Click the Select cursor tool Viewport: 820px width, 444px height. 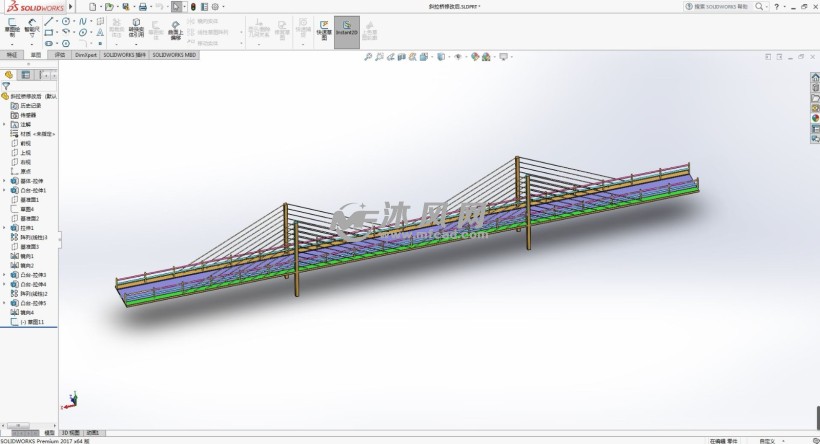pyautogui.click(x=177, y=7)
